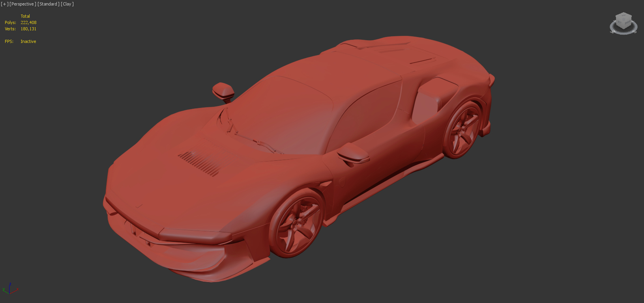Open the Standard viewport shading menu
Screen dimensions: 644x303
click(x=49, y=4)
